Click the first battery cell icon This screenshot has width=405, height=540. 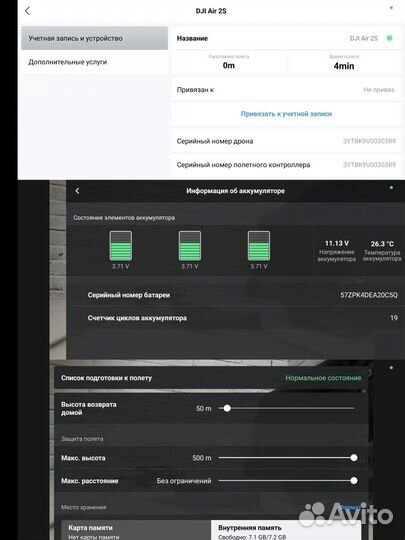[121, 246]
